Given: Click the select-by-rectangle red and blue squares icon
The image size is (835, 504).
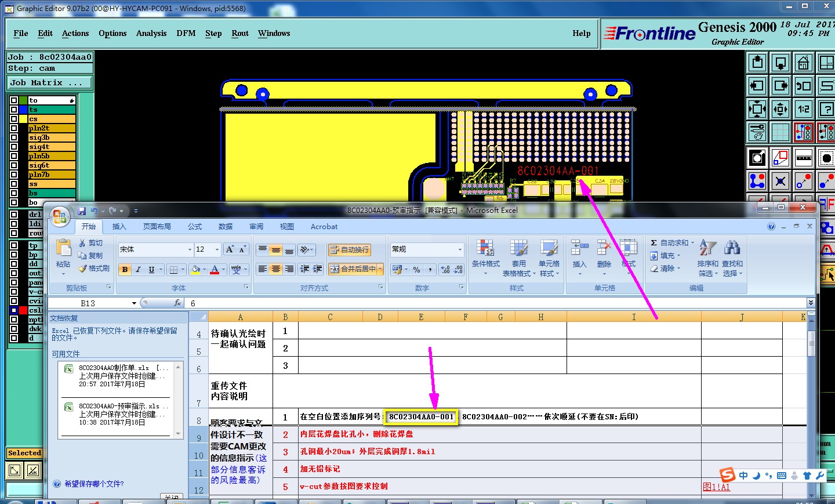Looking at the screenshot, I should coord(780,158).
